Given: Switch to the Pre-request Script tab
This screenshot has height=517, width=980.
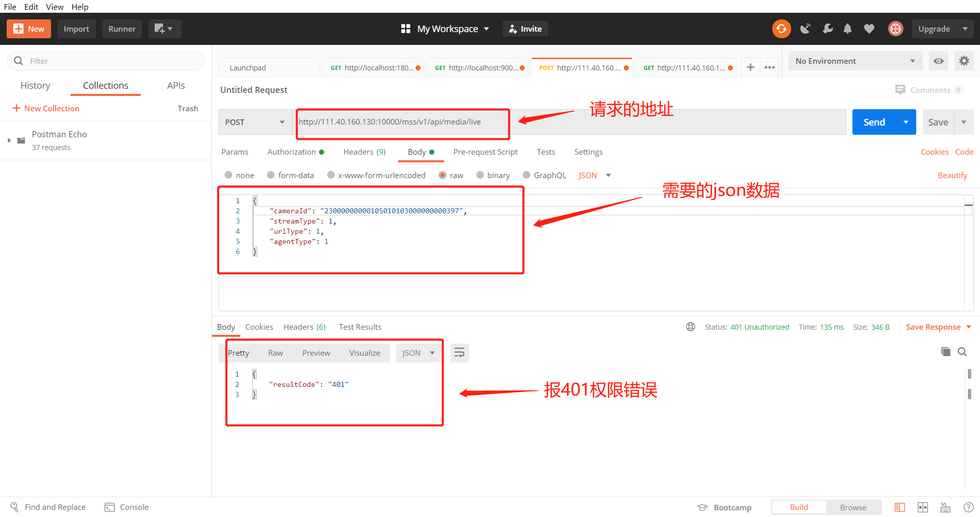Looking at the screenshot, I should 485,152.
